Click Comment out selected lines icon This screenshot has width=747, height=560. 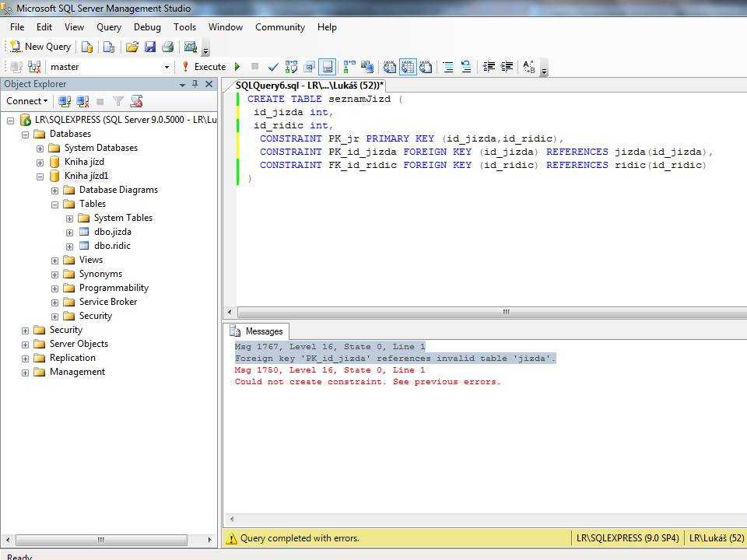coord(448,67)
